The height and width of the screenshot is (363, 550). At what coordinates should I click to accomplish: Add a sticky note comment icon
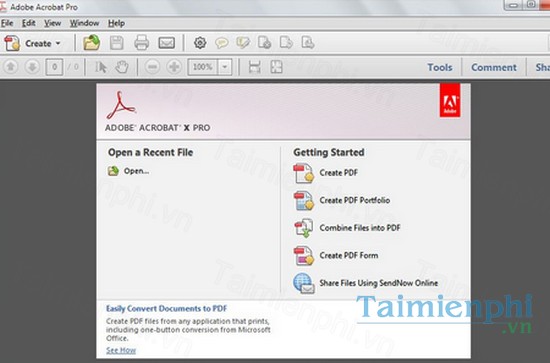(222, 43)
